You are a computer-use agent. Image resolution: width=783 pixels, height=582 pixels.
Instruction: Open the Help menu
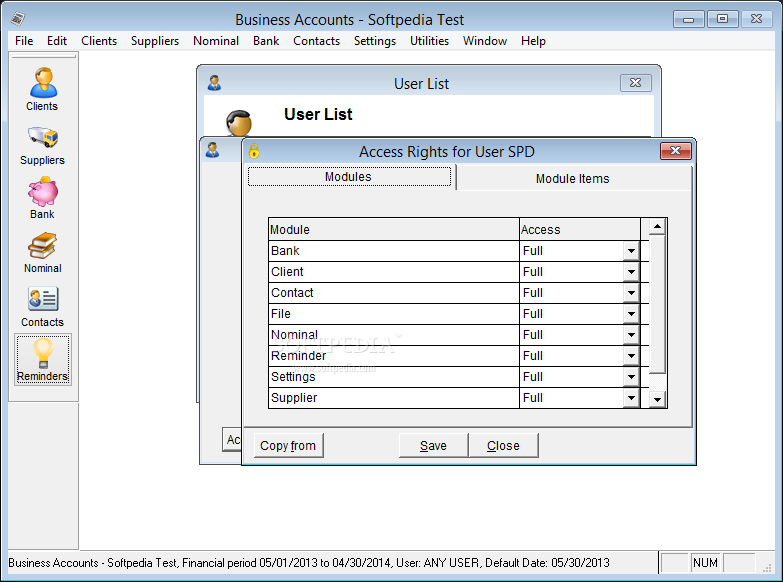click(x=533, y=41)
